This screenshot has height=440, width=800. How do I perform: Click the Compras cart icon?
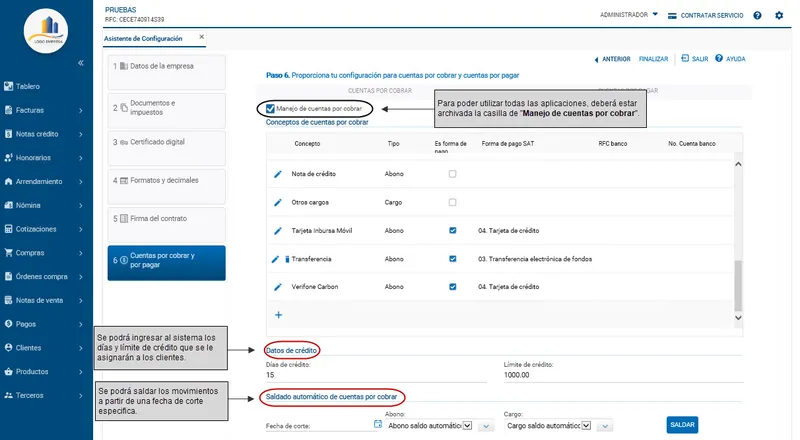tap(8, 253)
